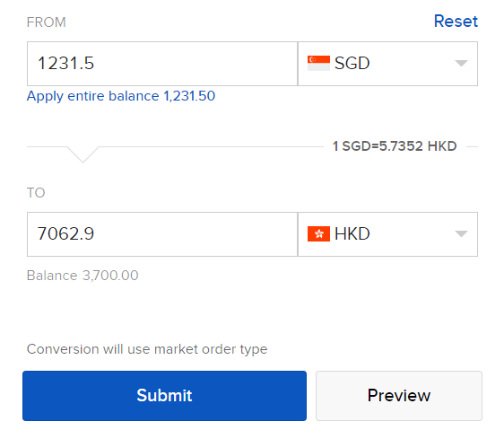Select the SGD currency code text

pos(352,63)
